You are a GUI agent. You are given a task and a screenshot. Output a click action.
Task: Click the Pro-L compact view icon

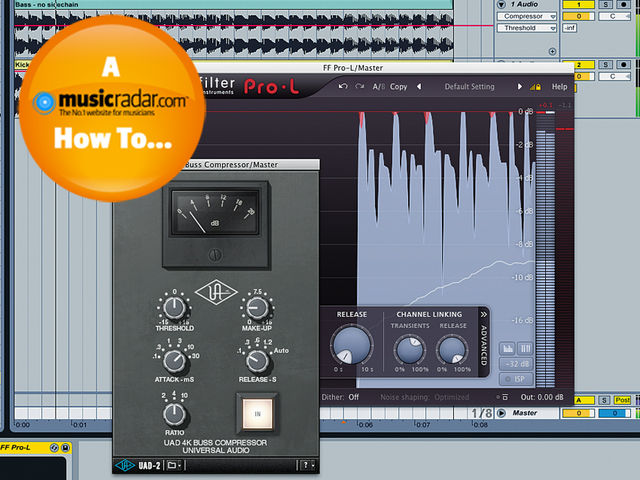tap(503, 397)
